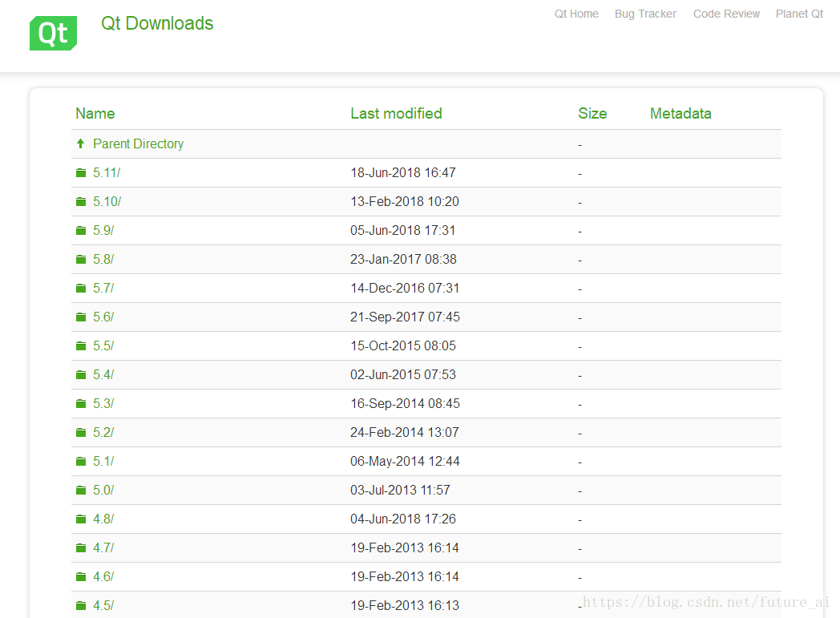This screenshot has height=618, width=840.
Task: Open the 5.6/ directory link
Action: click(x=103, y=317)
